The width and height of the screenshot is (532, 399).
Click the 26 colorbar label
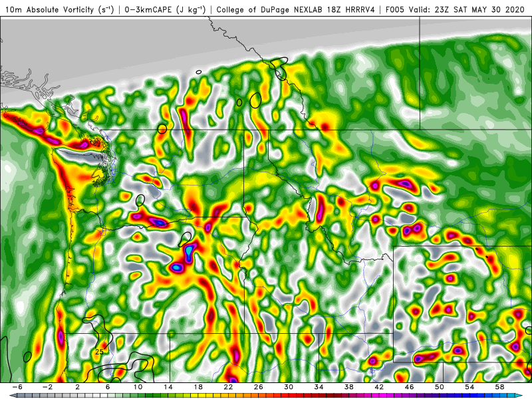point(259,387)
